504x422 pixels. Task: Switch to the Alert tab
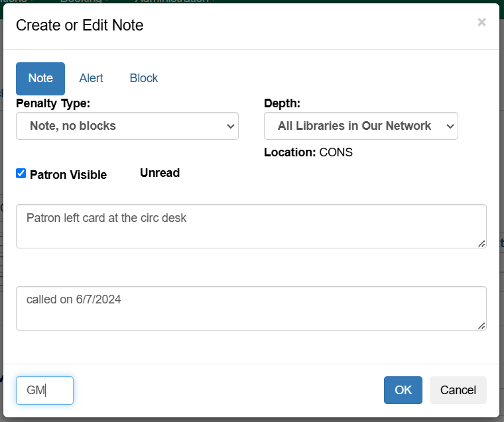[x=91, y=78]
